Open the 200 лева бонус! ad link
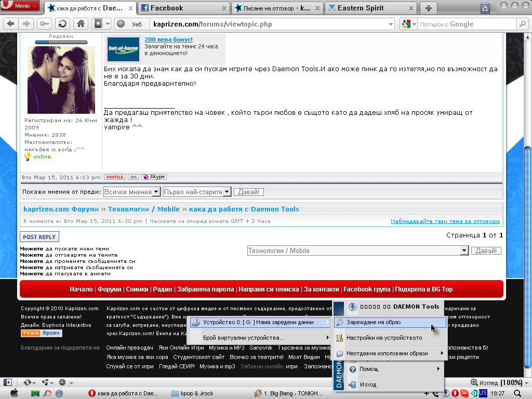This screenshot has height=399, width=532. [x=169, y=39]
